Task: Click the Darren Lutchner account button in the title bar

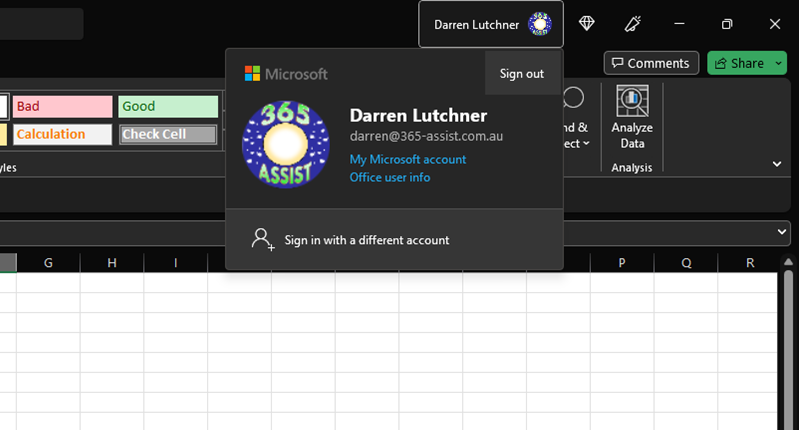Action: (x=491, y=24)
